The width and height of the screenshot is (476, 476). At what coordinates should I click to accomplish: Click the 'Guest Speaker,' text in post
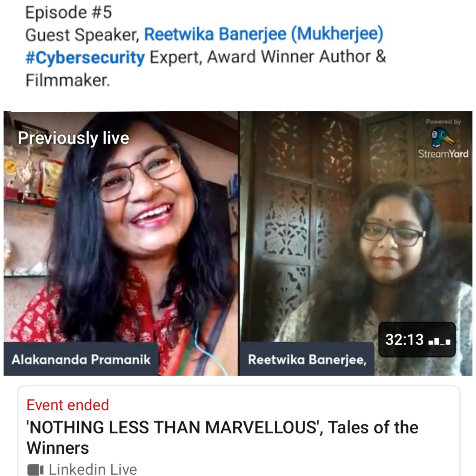point(83,35)
